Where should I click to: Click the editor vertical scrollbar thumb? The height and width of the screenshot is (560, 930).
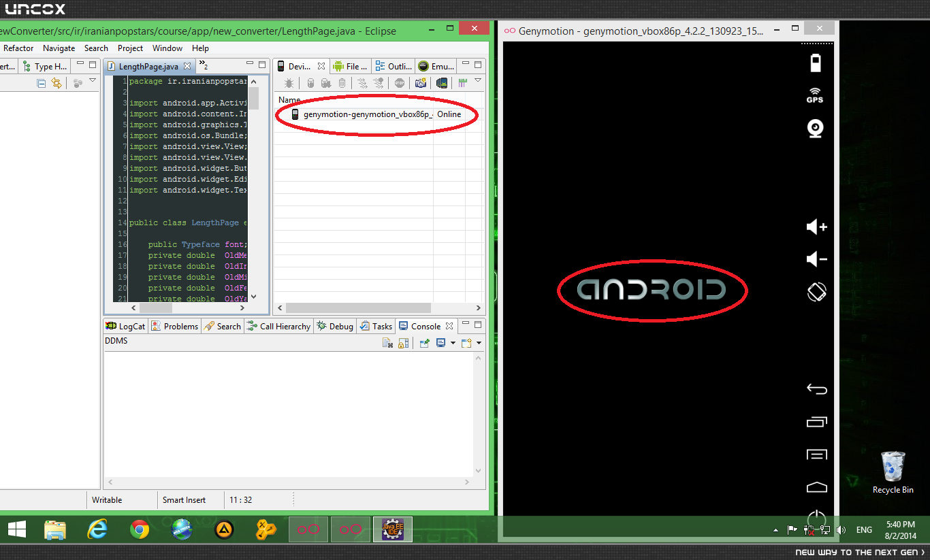[x=253, y=98]
